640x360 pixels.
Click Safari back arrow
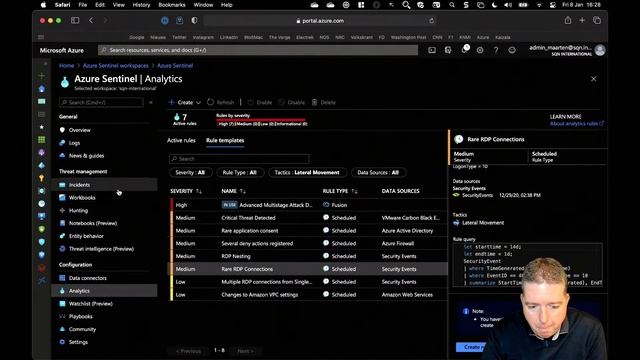pos(91,20)
